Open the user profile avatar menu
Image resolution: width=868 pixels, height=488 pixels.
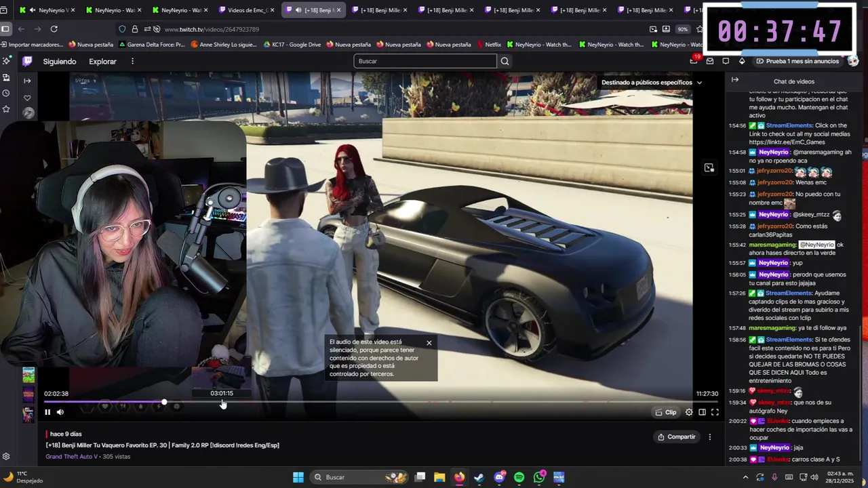[x=853, y=61]
